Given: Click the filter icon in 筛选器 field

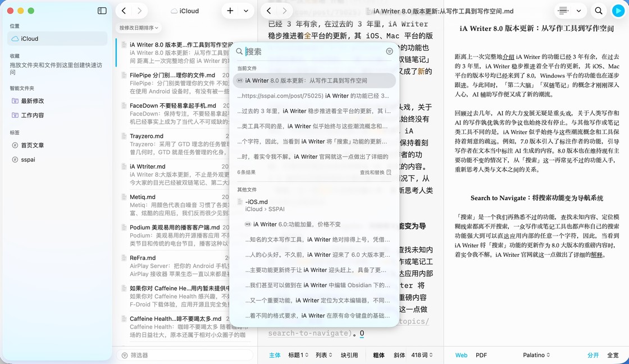Looking at the screenshot, I should tap(125, 355).
